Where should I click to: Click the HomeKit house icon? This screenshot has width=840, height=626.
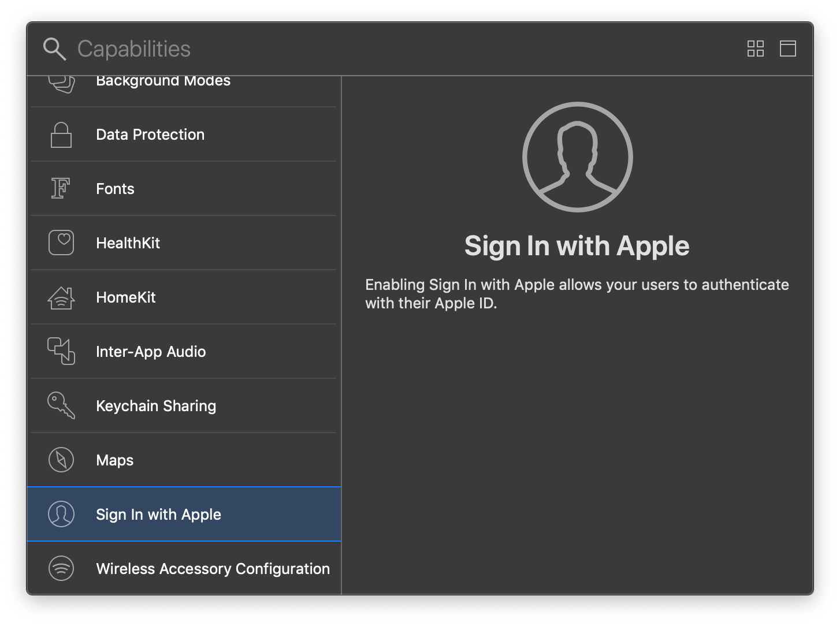61,297
